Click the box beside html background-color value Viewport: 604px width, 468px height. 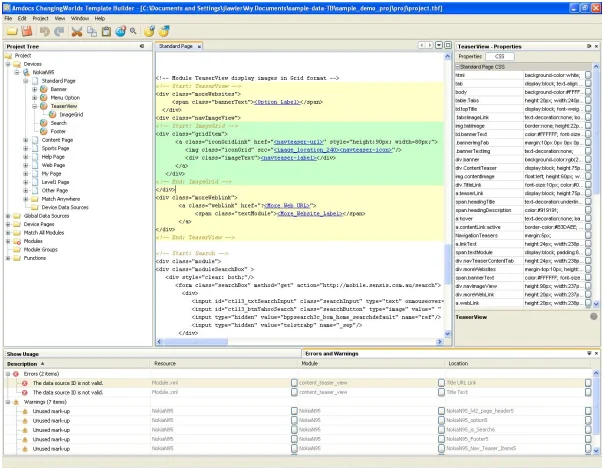[588, 75]
